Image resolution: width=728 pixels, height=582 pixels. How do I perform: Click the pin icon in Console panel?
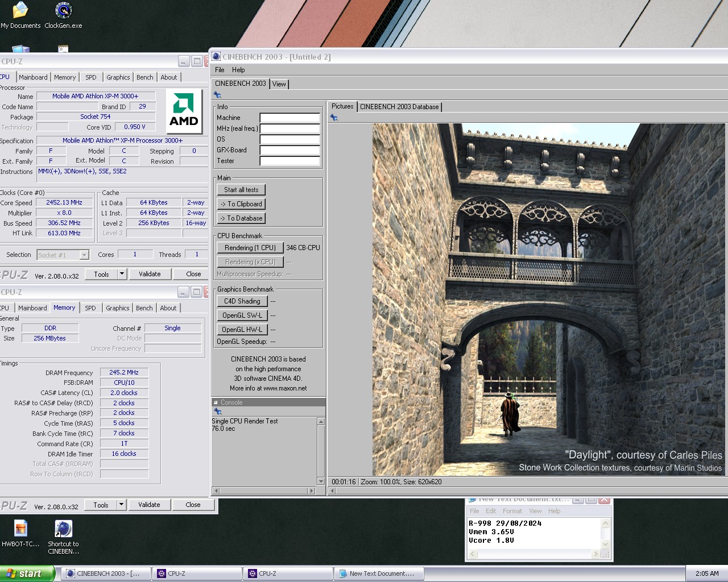217,411
